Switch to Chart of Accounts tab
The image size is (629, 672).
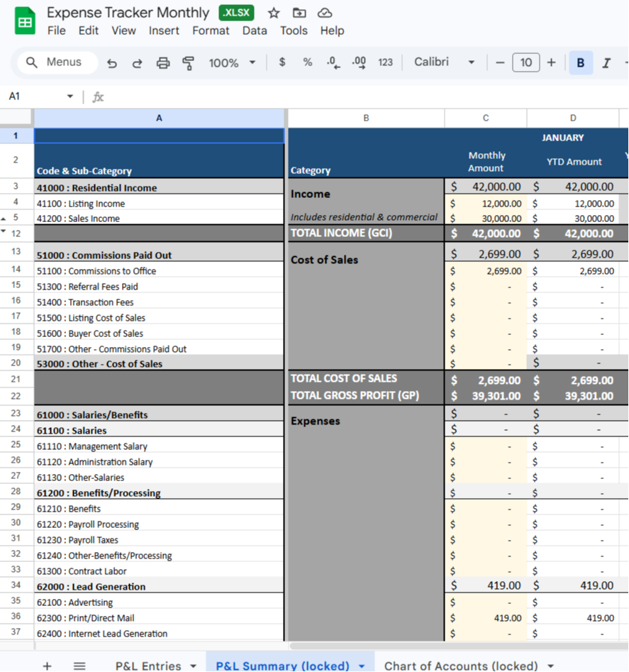point(461,666)
